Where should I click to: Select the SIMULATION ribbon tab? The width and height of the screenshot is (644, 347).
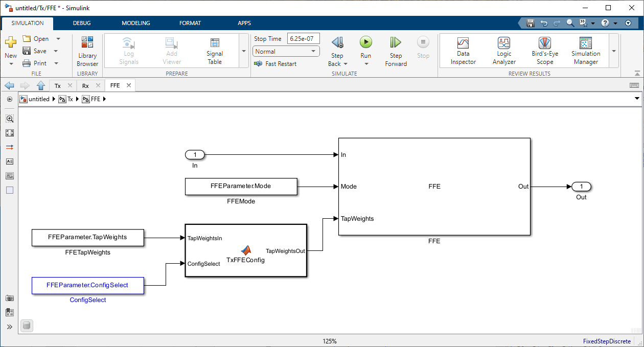coord(28,23)
